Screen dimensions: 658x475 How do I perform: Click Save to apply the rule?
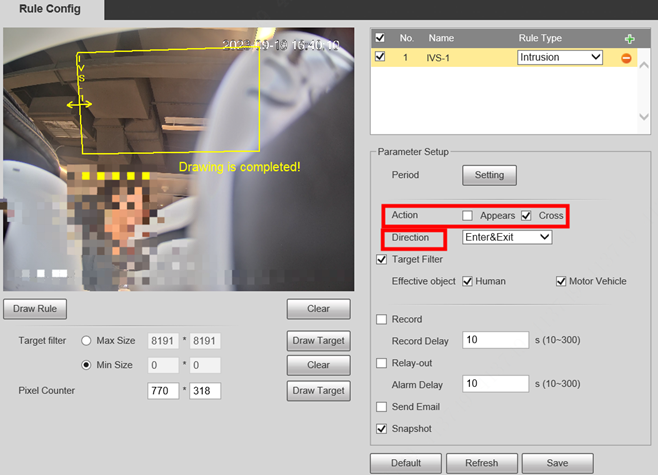pyautogui.click(x=557, y=463)
